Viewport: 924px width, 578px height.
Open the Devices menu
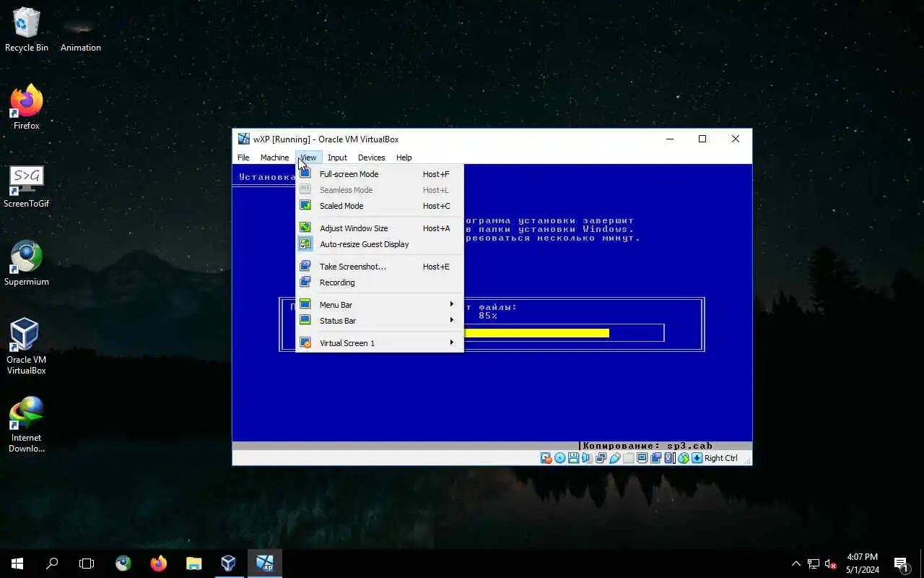pos(371,158)
